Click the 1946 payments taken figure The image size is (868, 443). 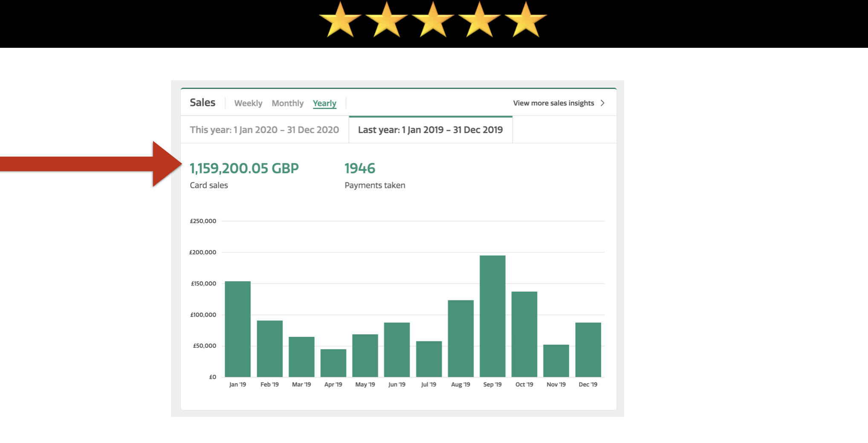(359, 168)
